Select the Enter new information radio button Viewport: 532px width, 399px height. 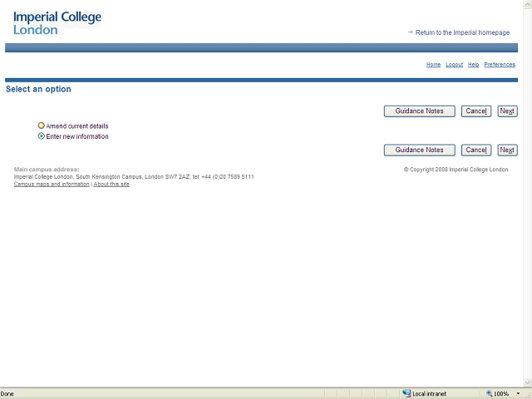(42, 136)
